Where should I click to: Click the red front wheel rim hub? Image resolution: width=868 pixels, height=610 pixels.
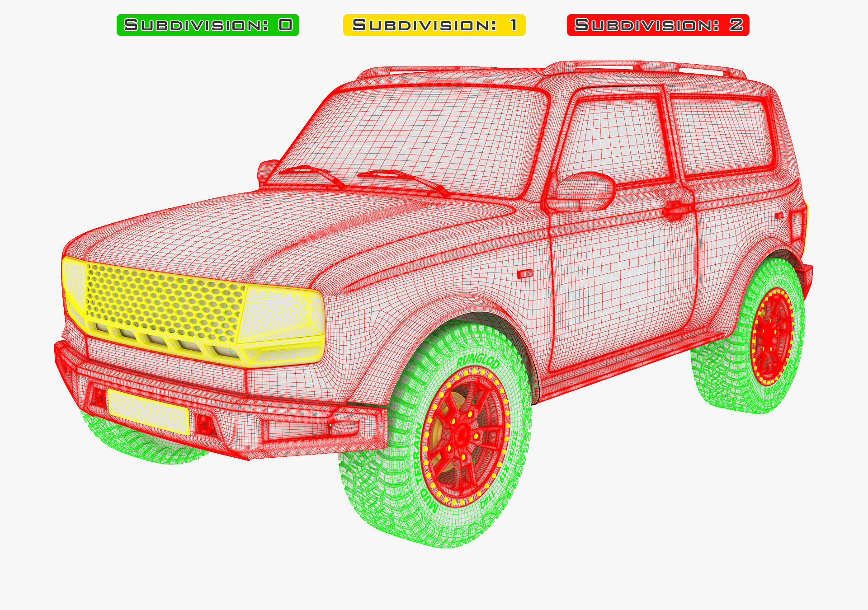462,436
